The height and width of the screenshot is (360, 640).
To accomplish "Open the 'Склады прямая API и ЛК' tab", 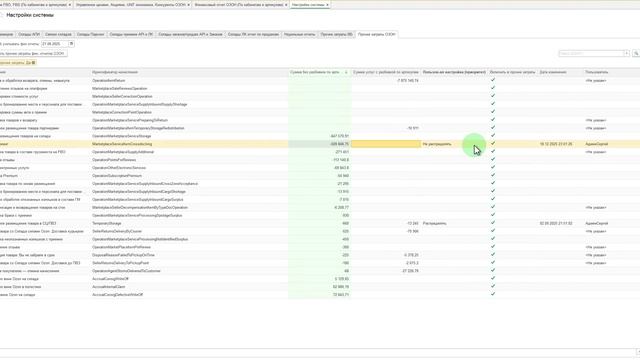I will tap(131, 34).
